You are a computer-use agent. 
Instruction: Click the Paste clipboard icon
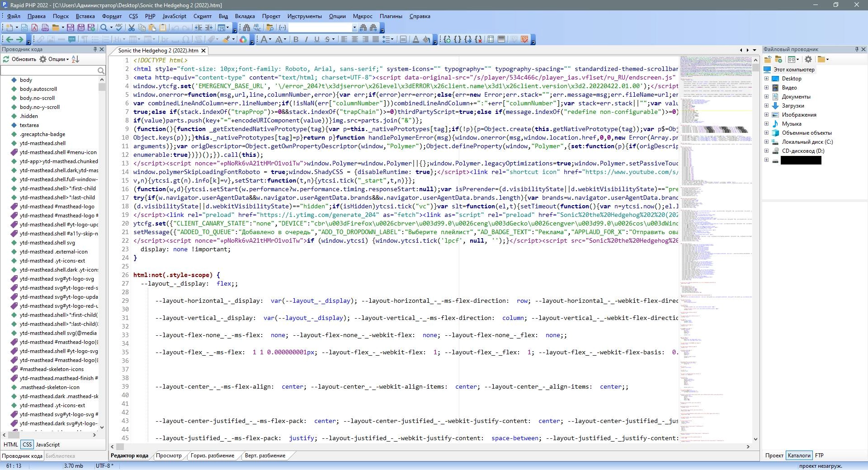(152, 28)
